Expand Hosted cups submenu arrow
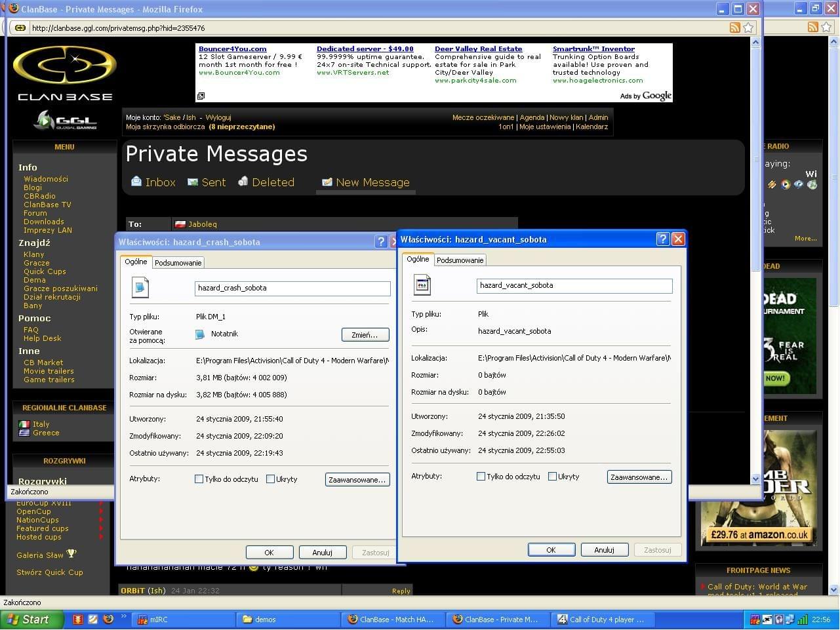This screenshot has width=840, height=630. 101,537
